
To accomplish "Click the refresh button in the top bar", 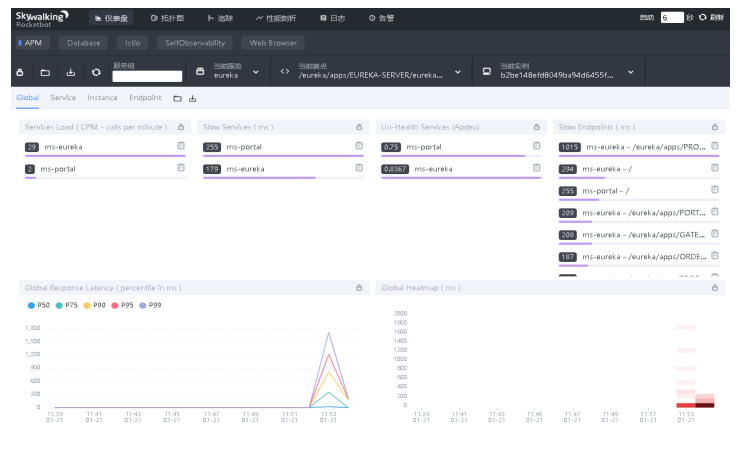I will click(712, 17).
